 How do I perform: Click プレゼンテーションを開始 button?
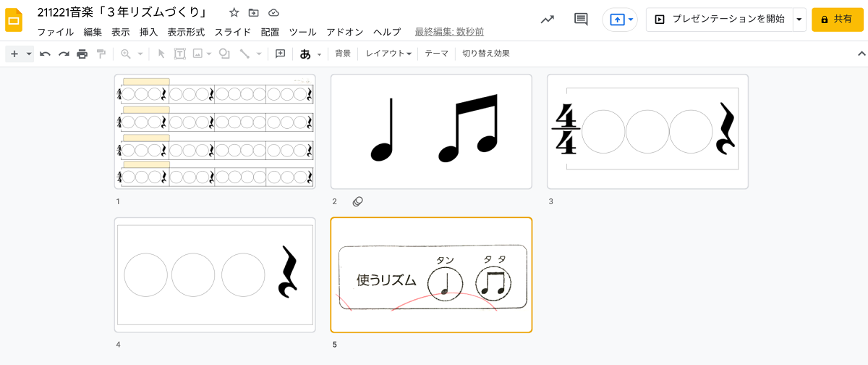click(720, 20)
